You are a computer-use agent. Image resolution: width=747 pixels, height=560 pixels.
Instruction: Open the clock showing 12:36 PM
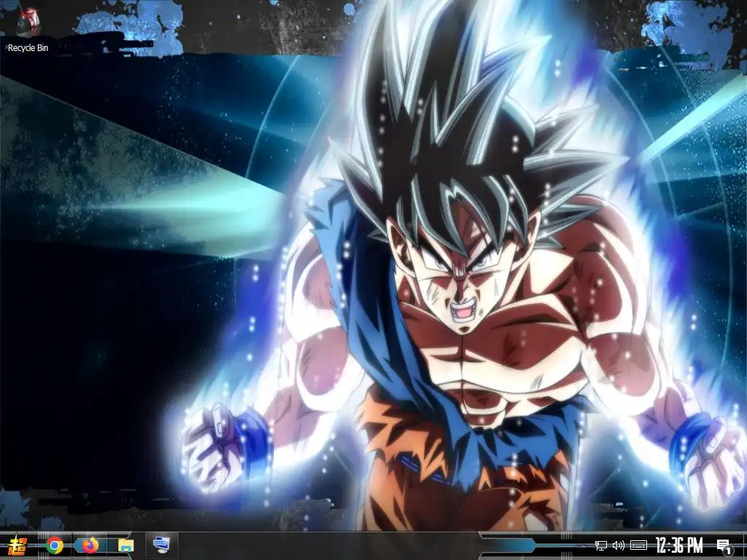679,545
